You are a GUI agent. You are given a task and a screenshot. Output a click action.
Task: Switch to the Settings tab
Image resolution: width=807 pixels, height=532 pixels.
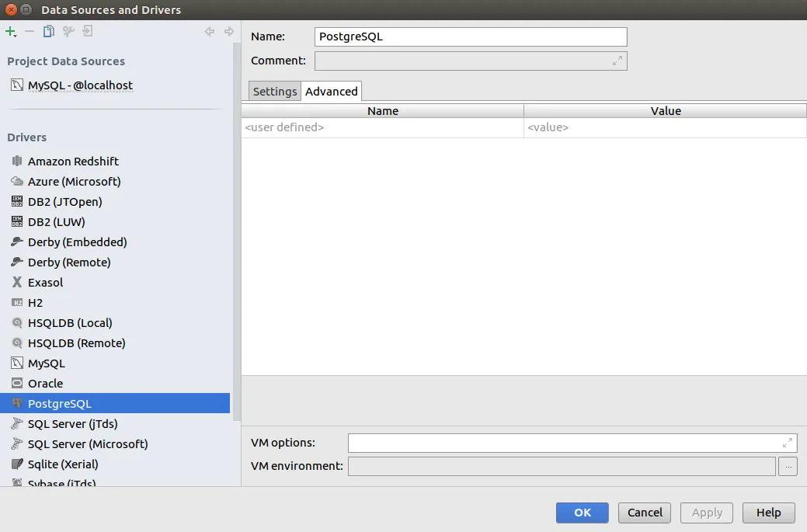pos(275,91)
